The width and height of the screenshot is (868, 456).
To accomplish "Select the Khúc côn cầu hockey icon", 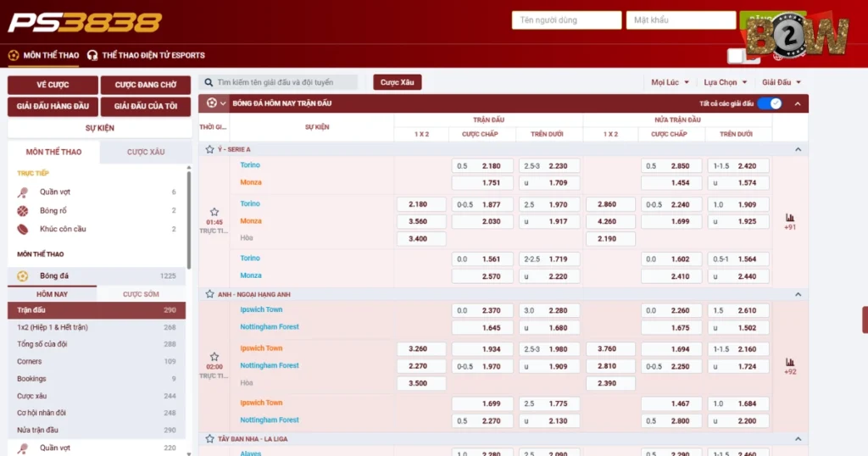I will coord(23,229).
